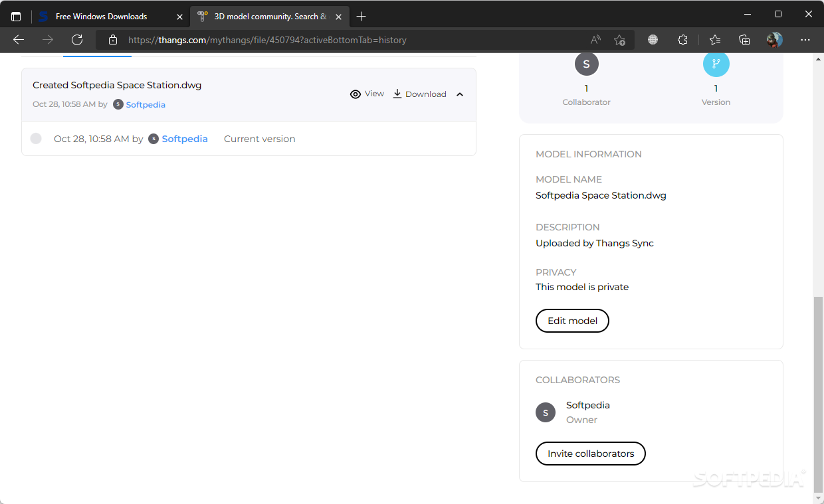The image size is (824, 504).
Task: Click the Collaborator count avatar icon
Action: pyautogui.click(x=586, y=64)
